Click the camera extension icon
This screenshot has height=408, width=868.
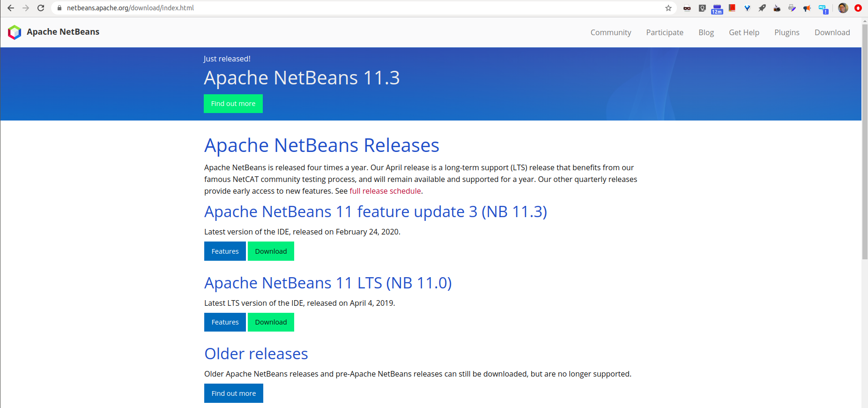(777, 8)
